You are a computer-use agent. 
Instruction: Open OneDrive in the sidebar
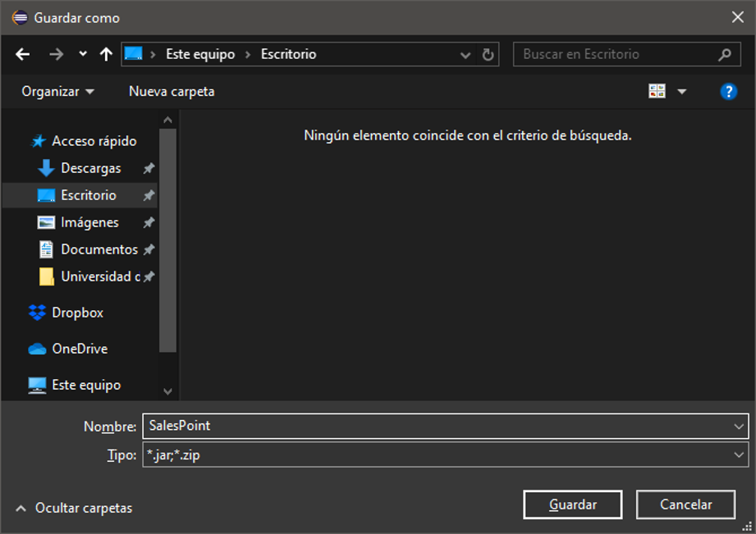click(80, 349)
